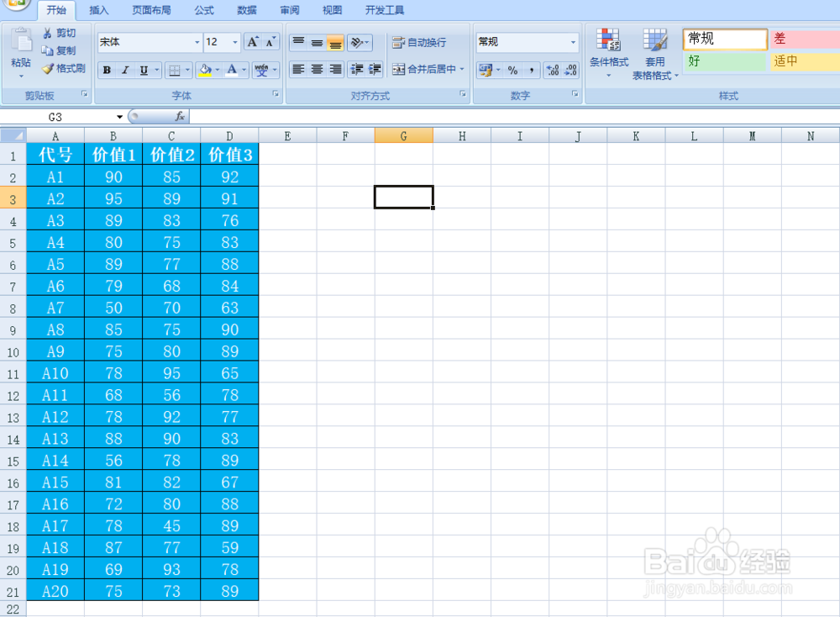
Task: Toggle middle vertical alignment
Action: (318, 42)
